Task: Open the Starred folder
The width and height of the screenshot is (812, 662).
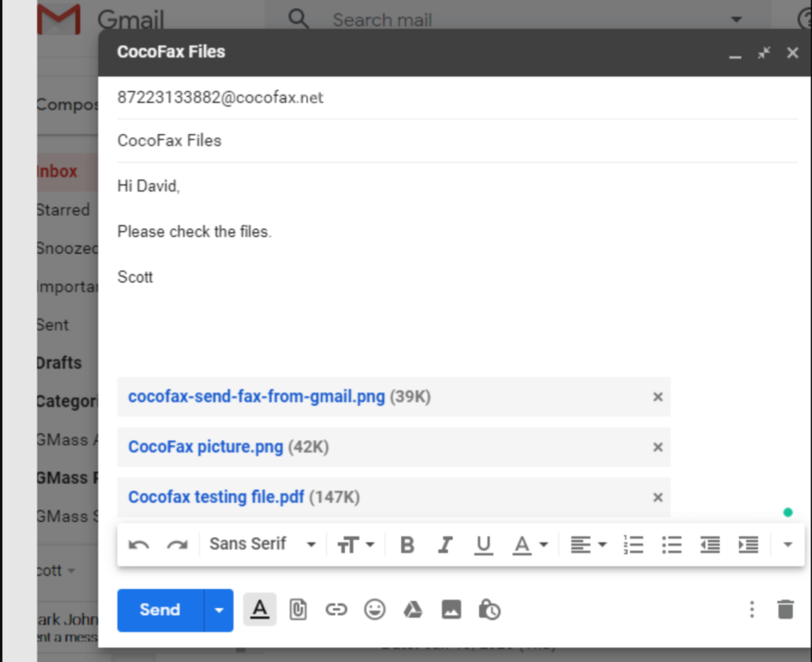Action: [63, 209]
